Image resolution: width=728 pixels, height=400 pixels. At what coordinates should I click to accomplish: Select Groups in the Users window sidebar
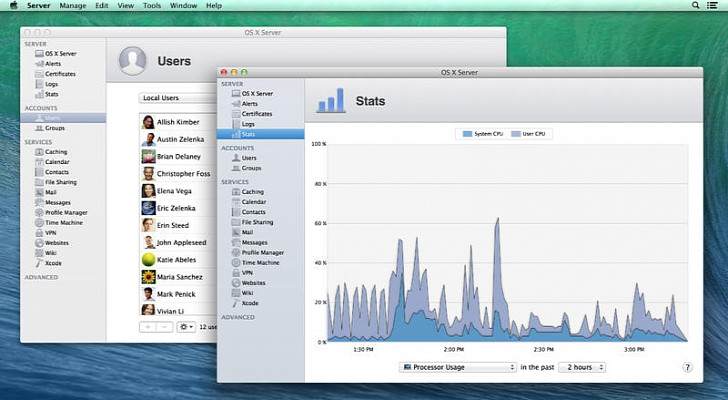(x=54, y=128)
